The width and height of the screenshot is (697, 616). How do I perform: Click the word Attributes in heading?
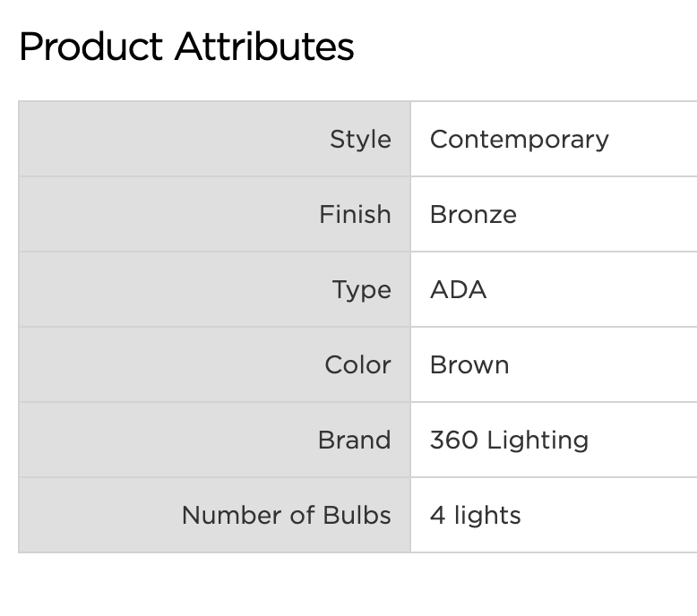[x=263, y=47]
